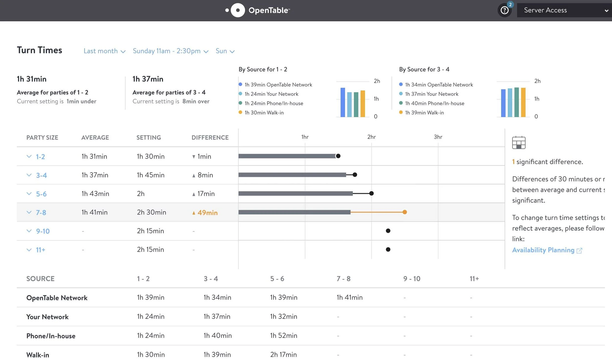Click the orange marker on 7-8 bar
612x364 pixels.
[404, 212]
